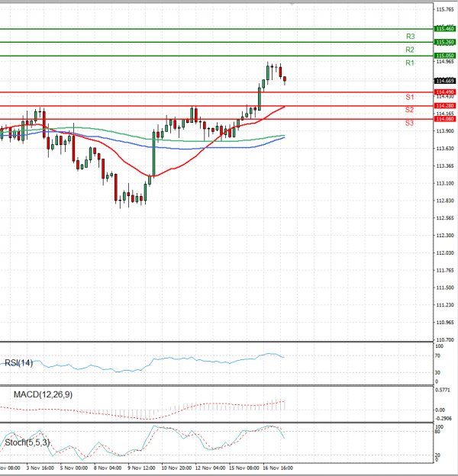Click the 114.165 axis price
The width and height of the screenshot is (458, 476).
pyautogui.click(x=445, y=114)
